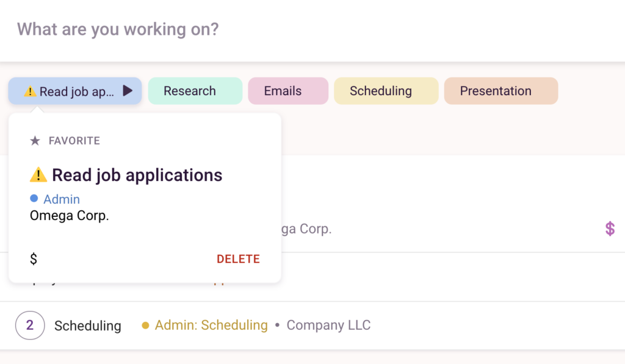Click the Admin: Scheduling project label
Screen dimensions: 625x364
point(211,326)
